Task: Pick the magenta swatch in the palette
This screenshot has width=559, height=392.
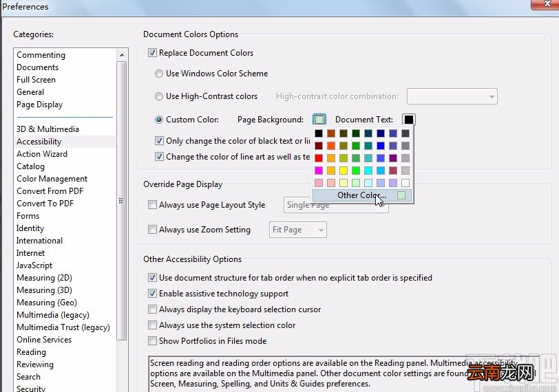Action: [319, 171]
